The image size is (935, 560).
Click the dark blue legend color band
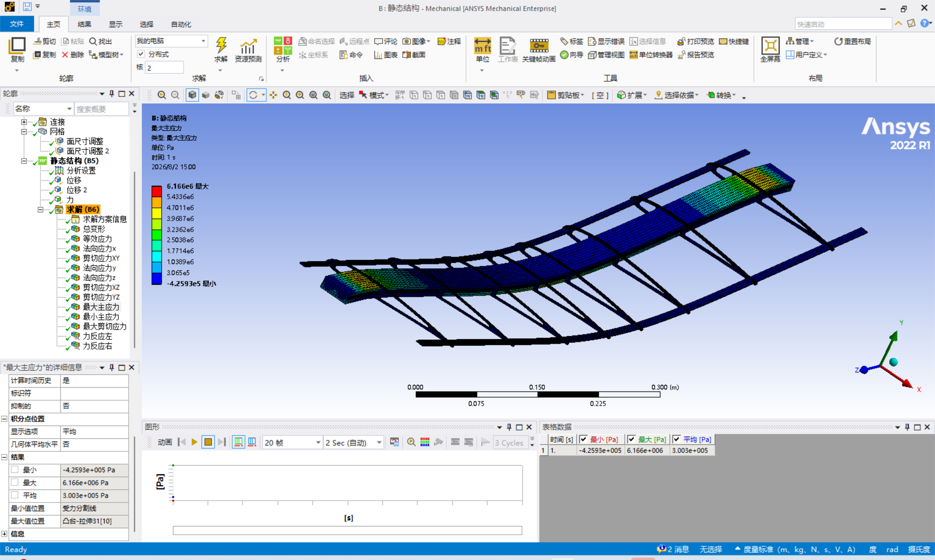156,279
